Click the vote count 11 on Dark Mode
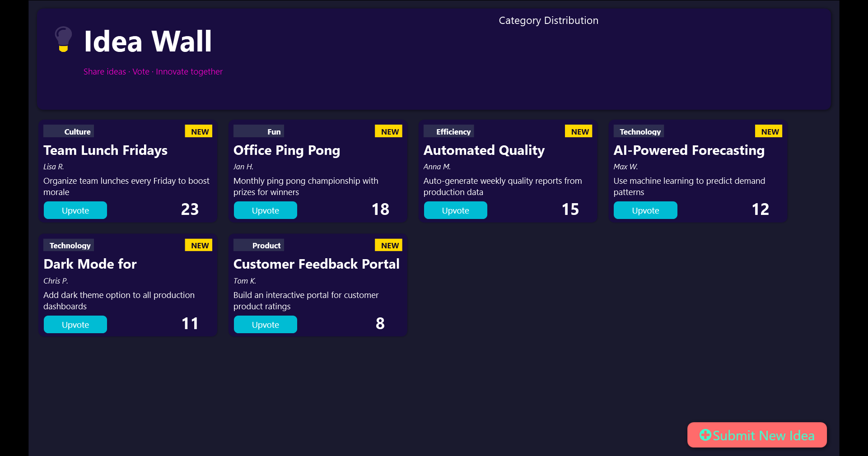 [190, 324]
